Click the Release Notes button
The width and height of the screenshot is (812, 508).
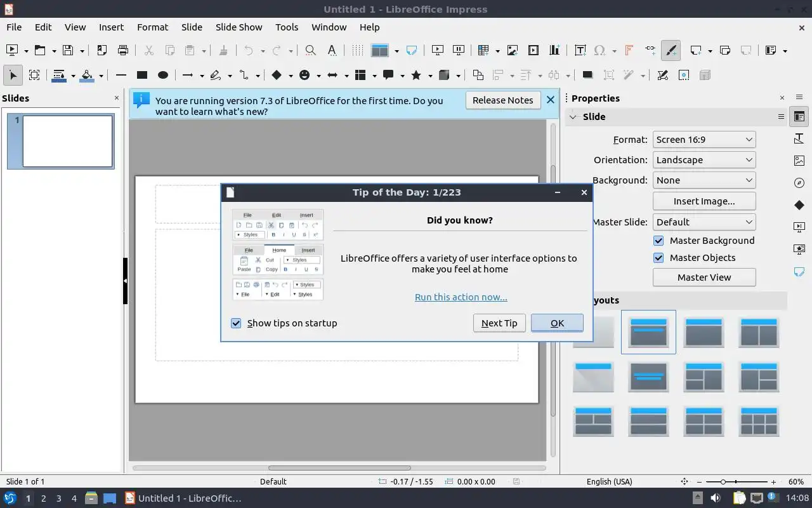pos(503,100)
